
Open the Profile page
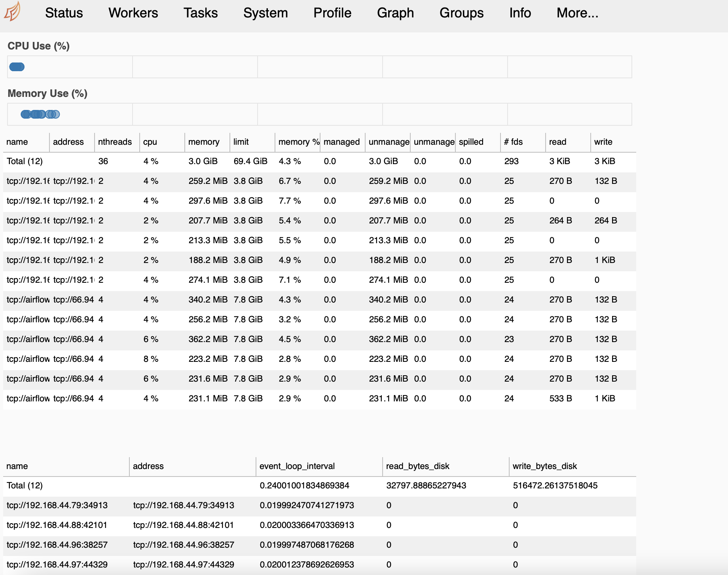pyautogui.click(x=332, y=13)
